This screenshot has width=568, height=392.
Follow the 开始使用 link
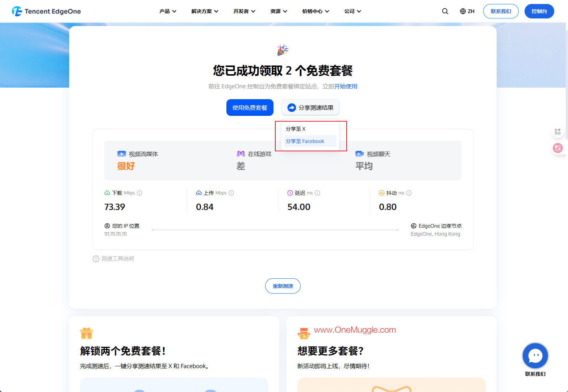coord(346,86)
